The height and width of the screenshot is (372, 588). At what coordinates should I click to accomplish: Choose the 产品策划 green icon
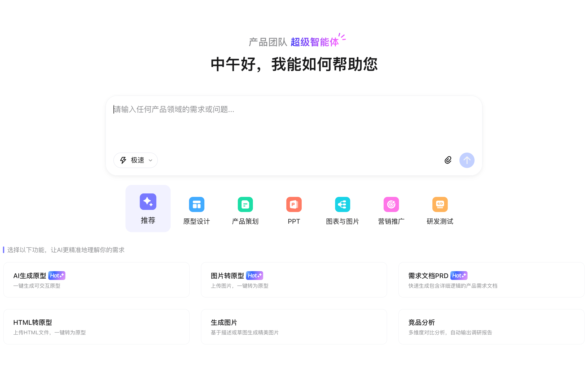245,204
